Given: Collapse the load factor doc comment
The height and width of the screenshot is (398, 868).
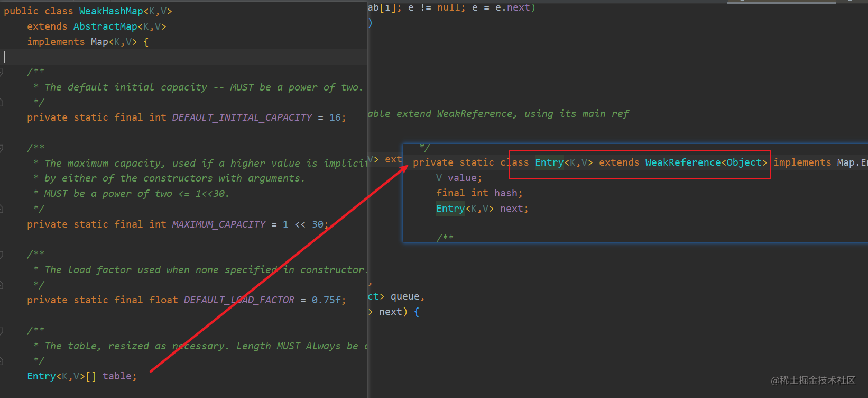Looking at the screenshot, I should pyautogui.click(x=2, y=255).
